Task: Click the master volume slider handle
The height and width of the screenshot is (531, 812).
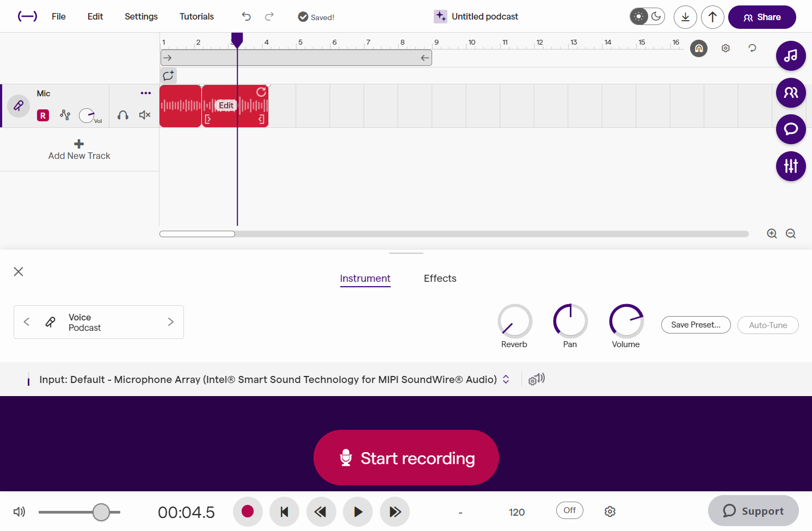Action: pyautogui.click(x=101, y=512)
